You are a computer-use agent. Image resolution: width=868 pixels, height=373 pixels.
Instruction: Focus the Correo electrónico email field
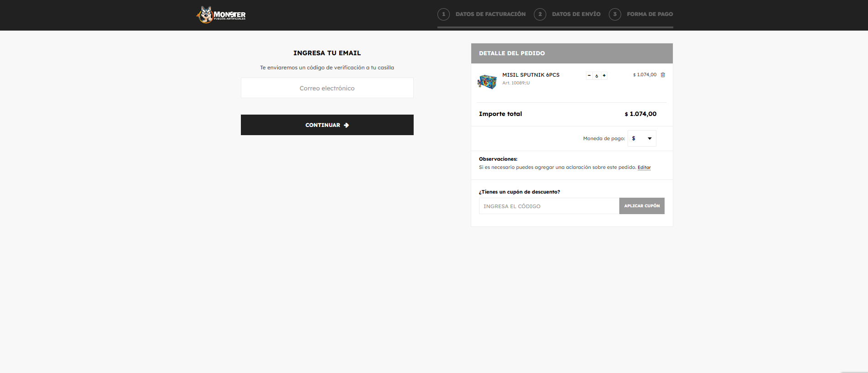click(327, 88)
